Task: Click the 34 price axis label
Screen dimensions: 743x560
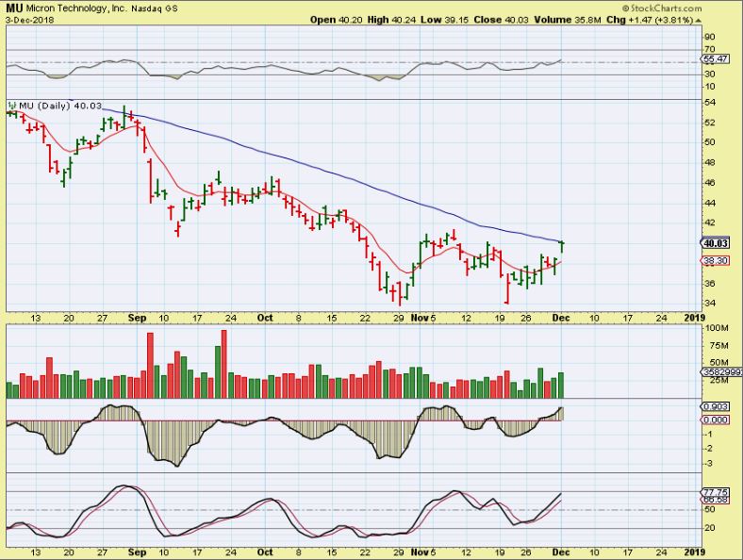Action: click(x=710, y=304)
